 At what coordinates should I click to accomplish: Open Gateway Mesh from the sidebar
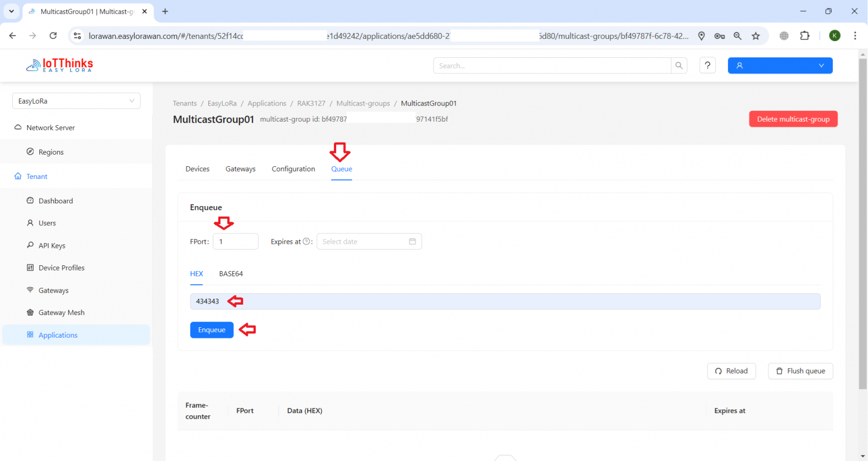pos(30,312)
